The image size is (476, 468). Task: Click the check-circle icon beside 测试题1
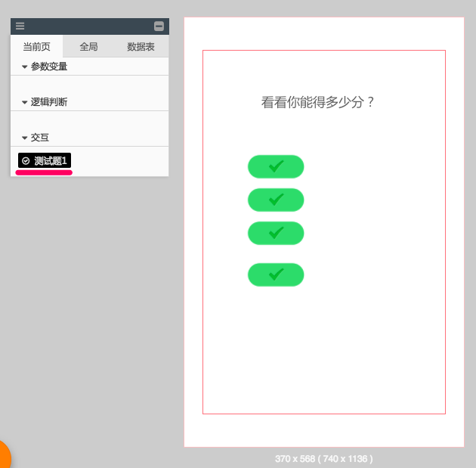tap(26, 161)
